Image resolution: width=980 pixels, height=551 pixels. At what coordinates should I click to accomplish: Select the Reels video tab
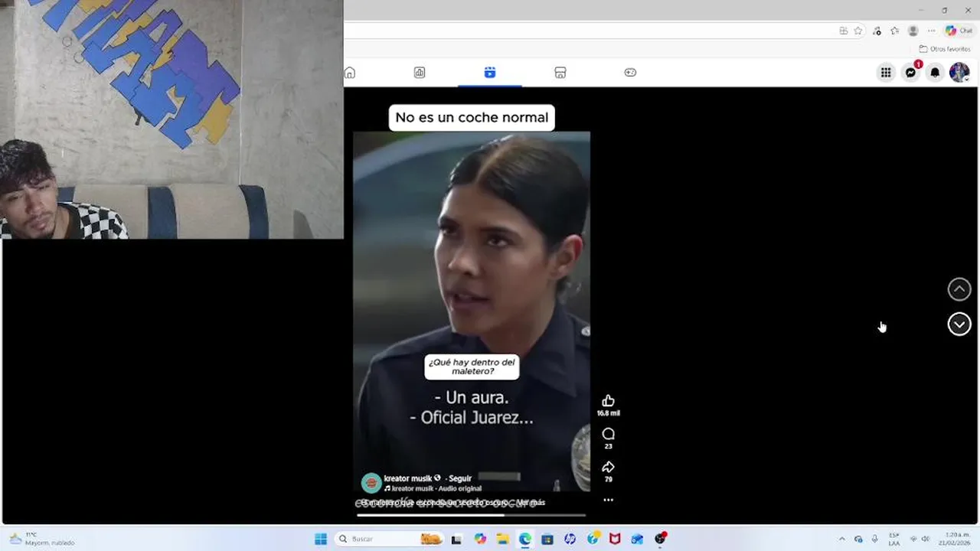(x=490, y=73)
